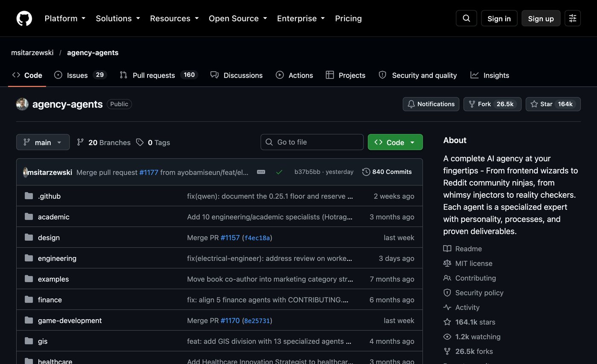Open the 840 Commits link

pyautogui.click(x=387, y=172)
